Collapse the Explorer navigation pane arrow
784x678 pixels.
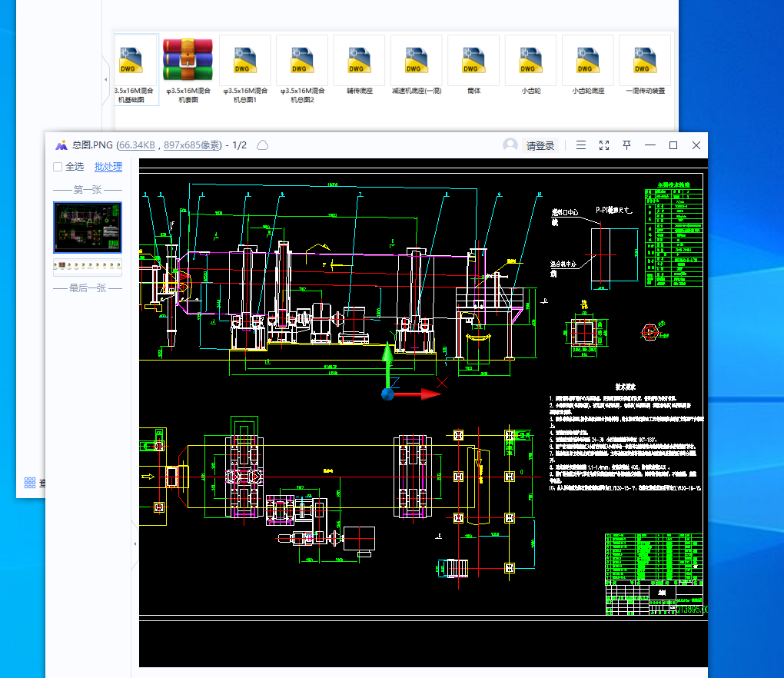(105, 79)
